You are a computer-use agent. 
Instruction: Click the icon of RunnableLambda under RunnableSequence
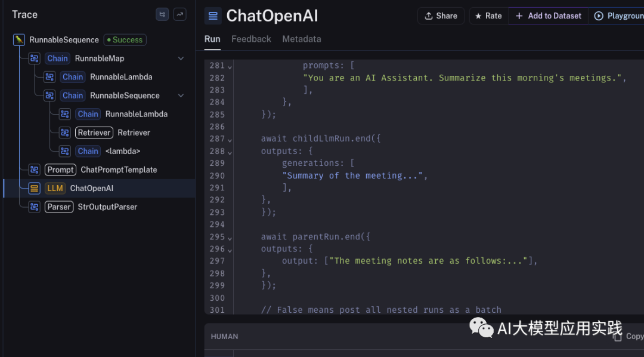click(65, 114)
